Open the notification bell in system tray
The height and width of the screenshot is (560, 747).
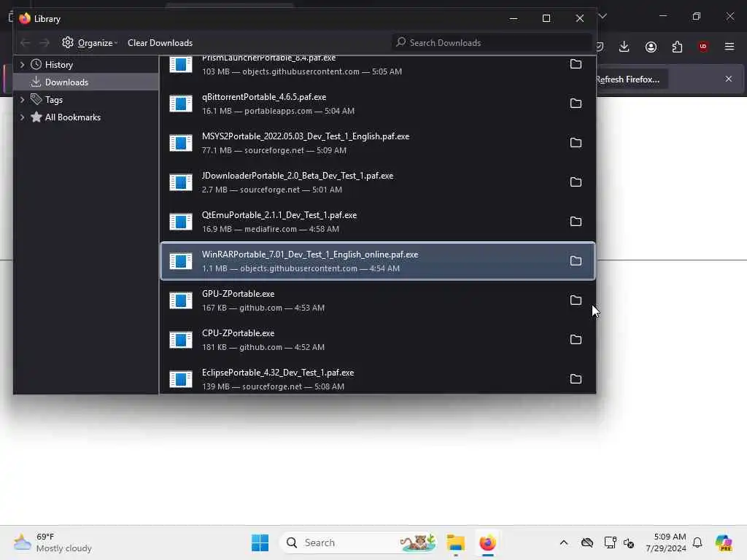697,542
